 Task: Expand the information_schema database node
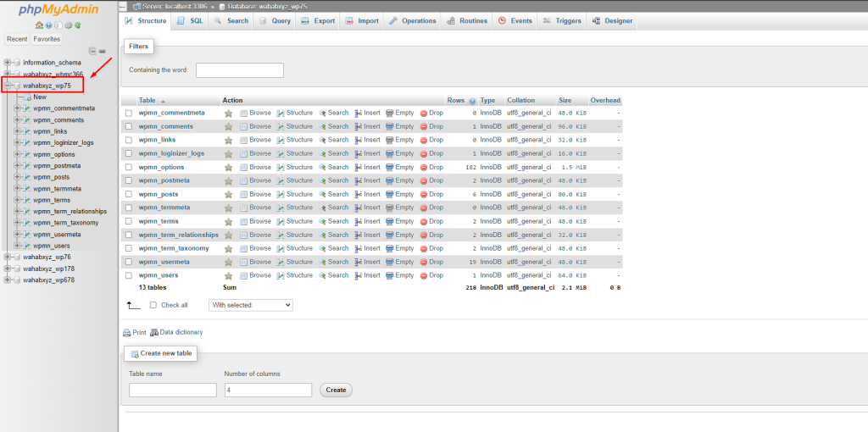point(8,63)
